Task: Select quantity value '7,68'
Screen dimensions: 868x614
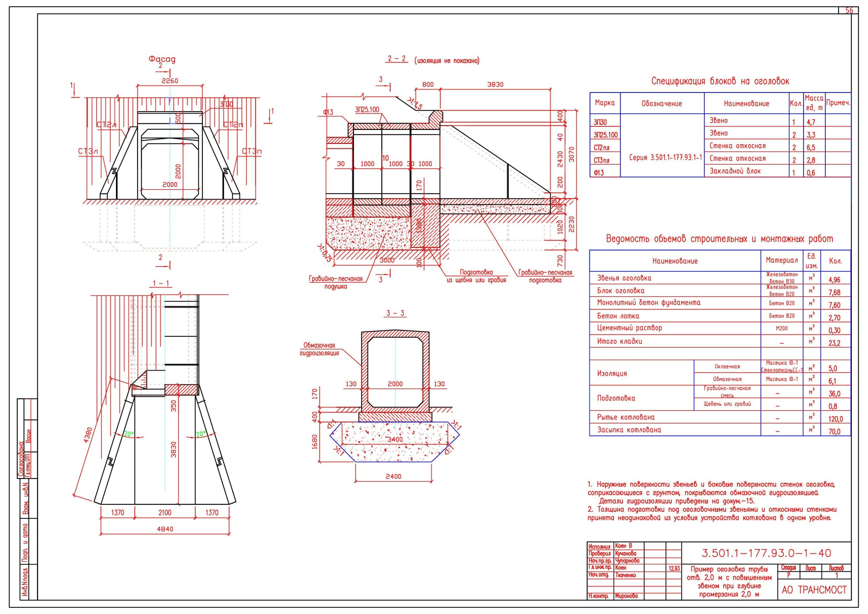Action: pos(834,292)
